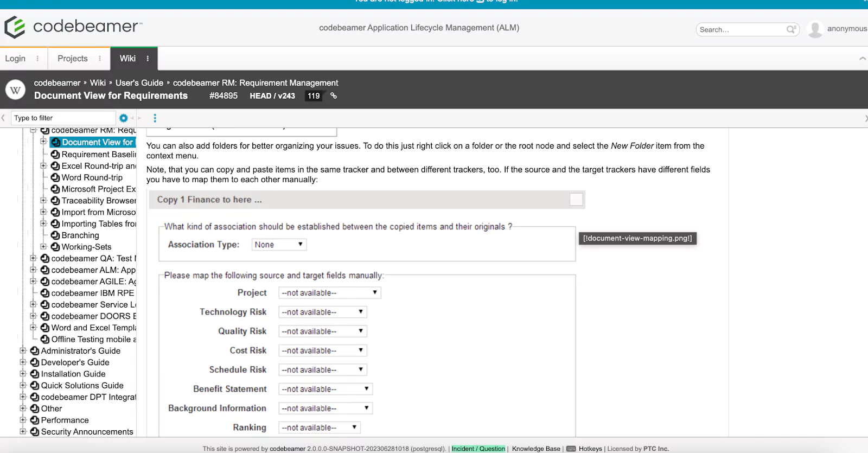Open Wiki tab's three-dot menu
This screenshot has width=868, height=453.
[148, 59]
